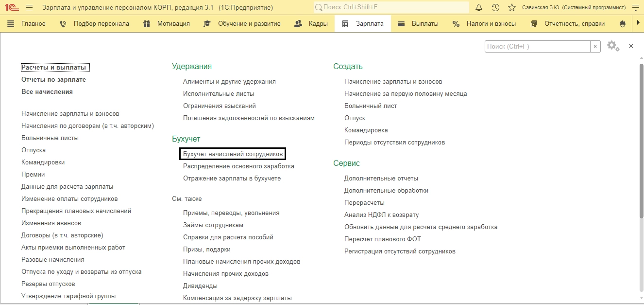Click the Кадры people icon
Viewport: 644px width, 305px height.
(298, 24)
